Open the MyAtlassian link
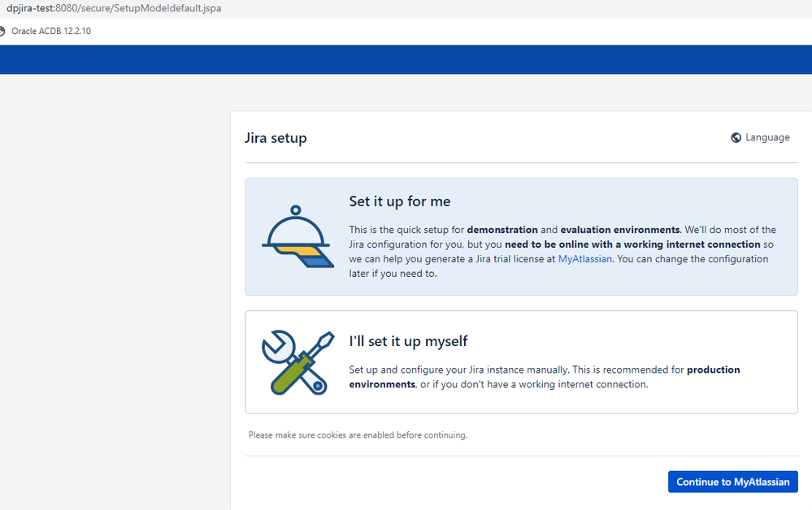 click(584, 258)
